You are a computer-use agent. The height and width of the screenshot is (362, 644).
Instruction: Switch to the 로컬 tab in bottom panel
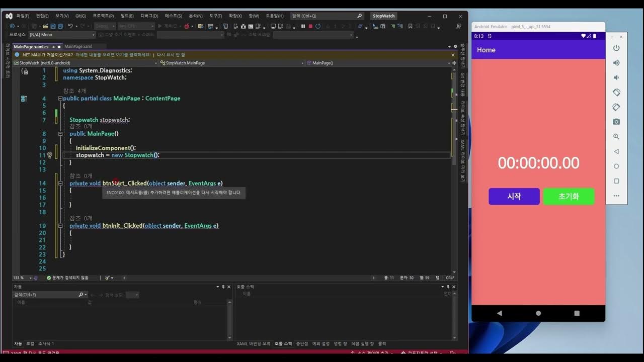(30, 344)
